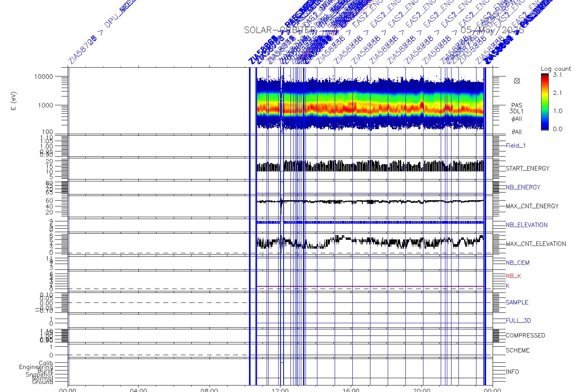Click the 20:00 time axis label
581x392 pixels.
click(x=422, y=390)
